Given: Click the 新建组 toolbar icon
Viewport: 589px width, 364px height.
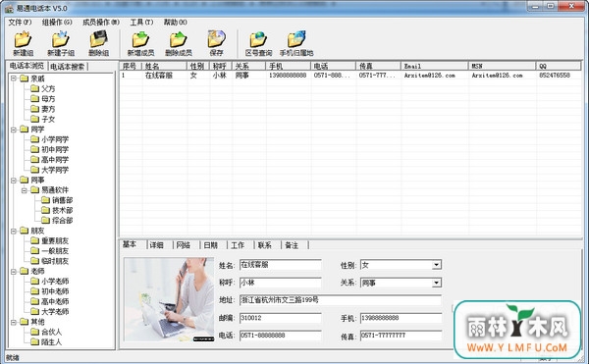Looking at the screenshot, I should tap(23, 43).
